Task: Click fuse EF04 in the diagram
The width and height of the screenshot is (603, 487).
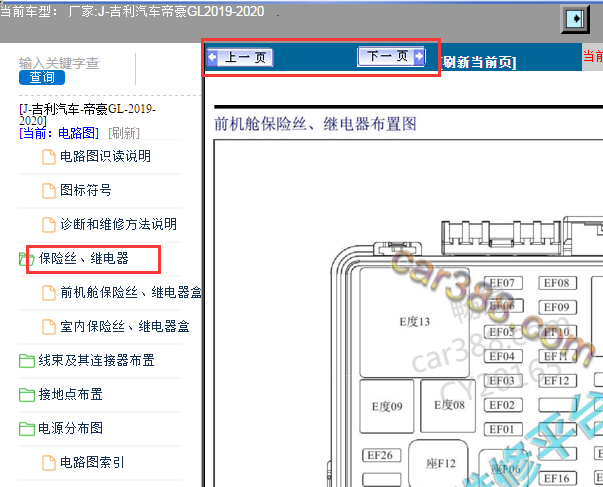Action: click(503, 356)
